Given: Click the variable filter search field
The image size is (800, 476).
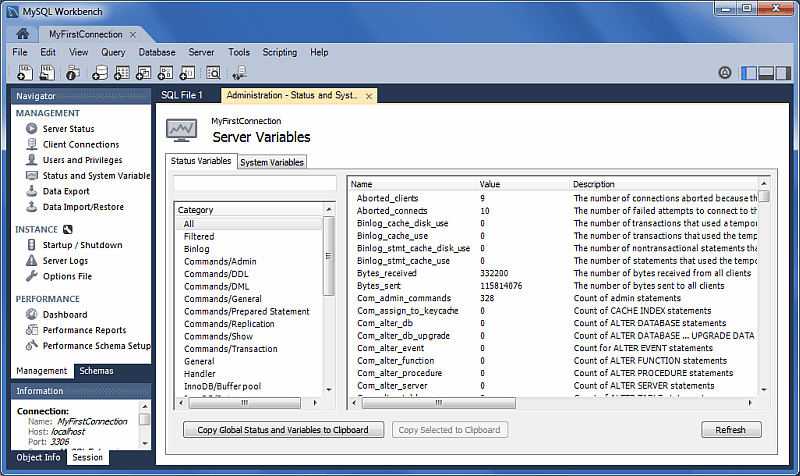Looking at the screenshot, I should coord(255,183).
